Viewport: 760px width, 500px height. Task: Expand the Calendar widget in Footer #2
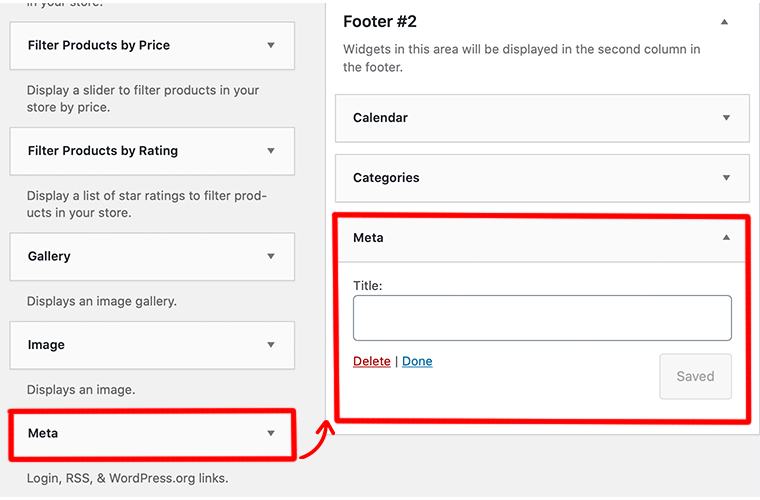tap(726, 118)
